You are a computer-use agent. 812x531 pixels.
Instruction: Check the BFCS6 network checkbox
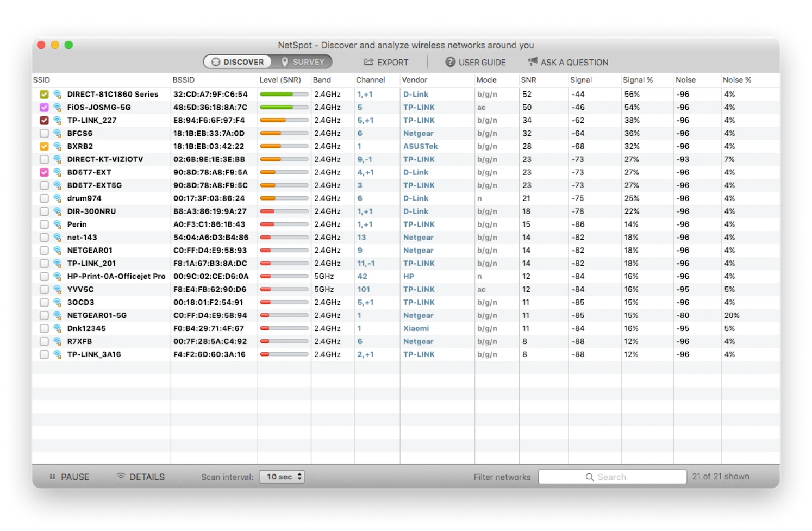[44, 134]
